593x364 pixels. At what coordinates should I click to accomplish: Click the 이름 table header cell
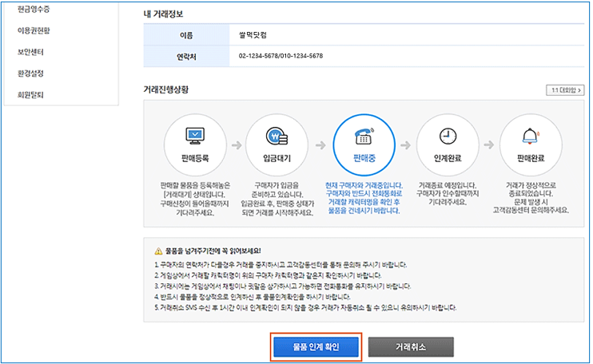186,35
